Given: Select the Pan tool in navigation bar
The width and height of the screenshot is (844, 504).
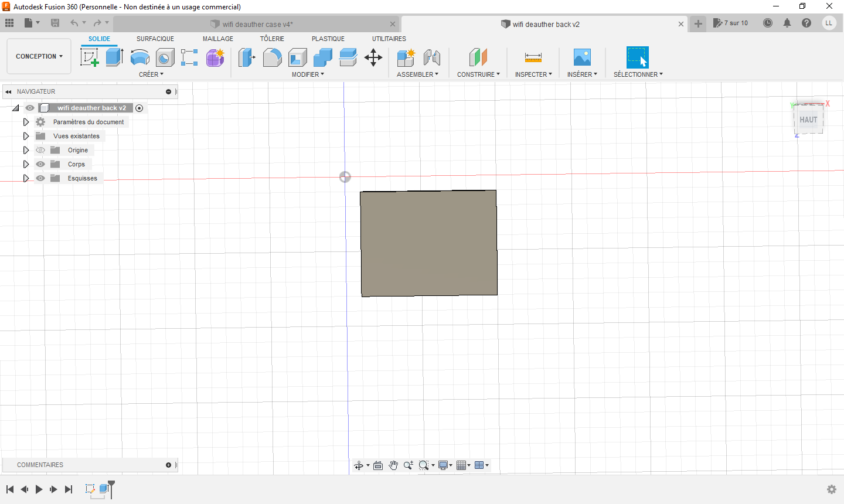Looking at the screenshot, I should click(x=393, y=465).
